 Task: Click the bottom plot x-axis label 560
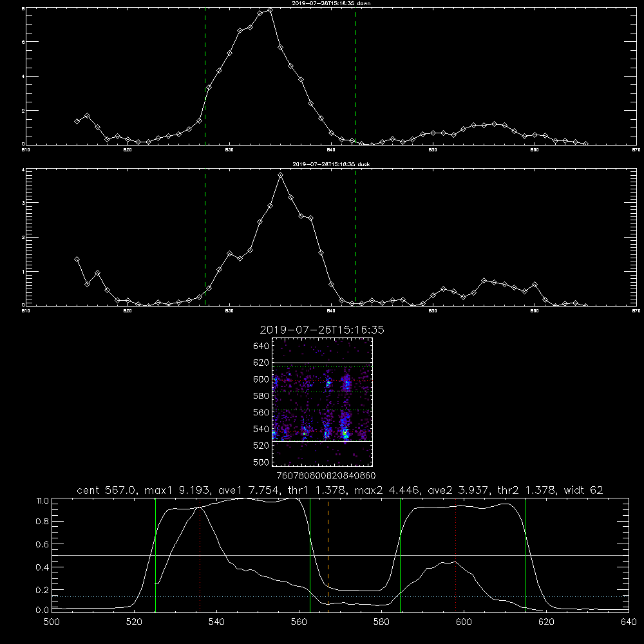tap(299, 622)
